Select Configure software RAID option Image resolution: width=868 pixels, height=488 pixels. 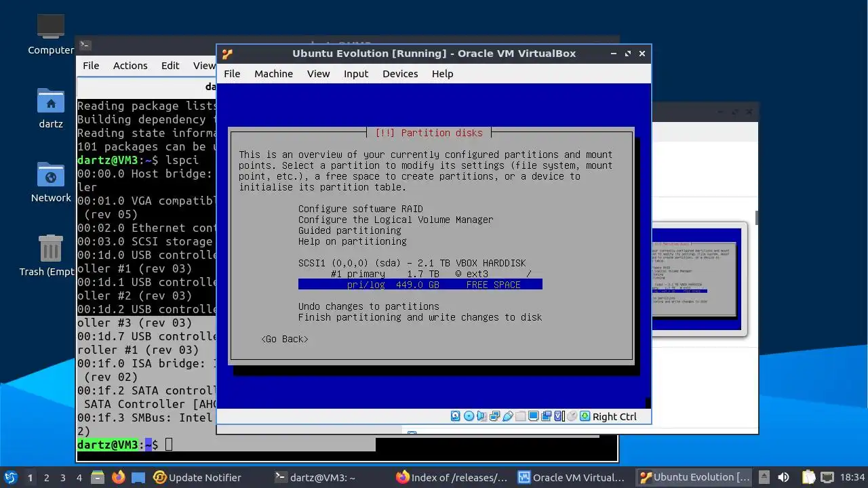pos(361,209)
